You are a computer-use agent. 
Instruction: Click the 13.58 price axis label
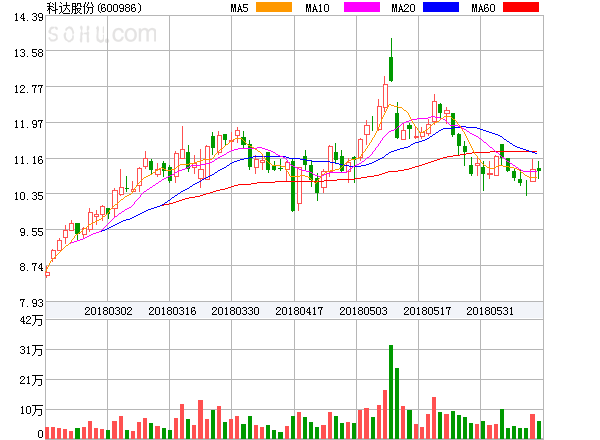point(29,53)
